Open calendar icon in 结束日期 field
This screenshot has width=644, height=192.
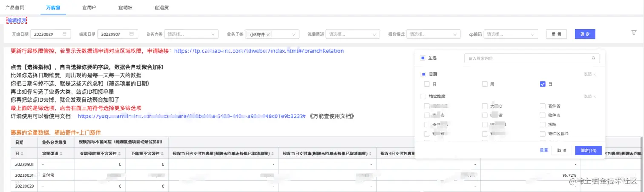pos(132,34)
